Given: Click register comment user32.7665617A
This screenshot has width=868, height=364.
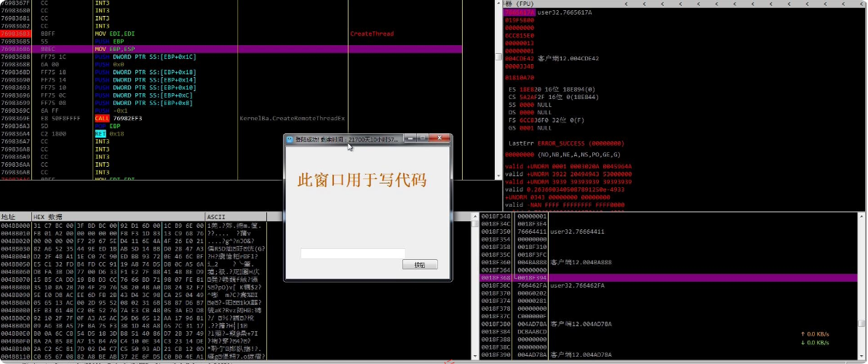Looking at the screenshot, I should point(565,12).
